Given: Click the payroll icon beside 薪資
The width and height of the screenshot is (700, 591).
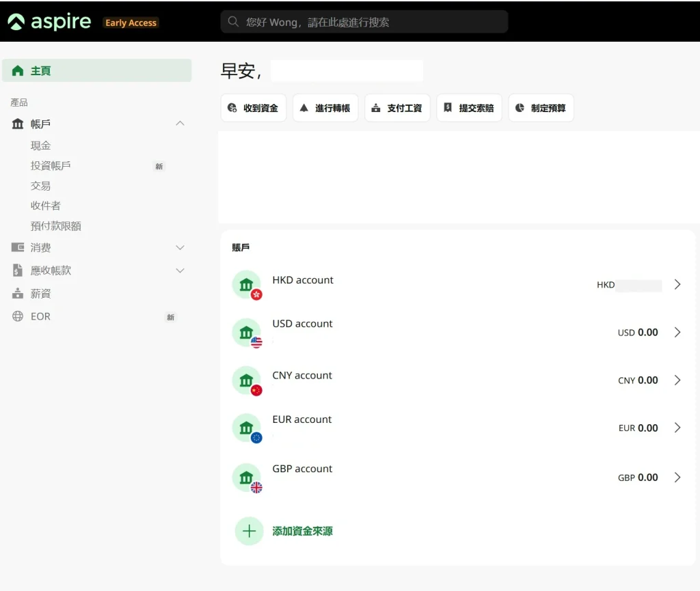Looking at the screenshot, I should pos(18,294).
